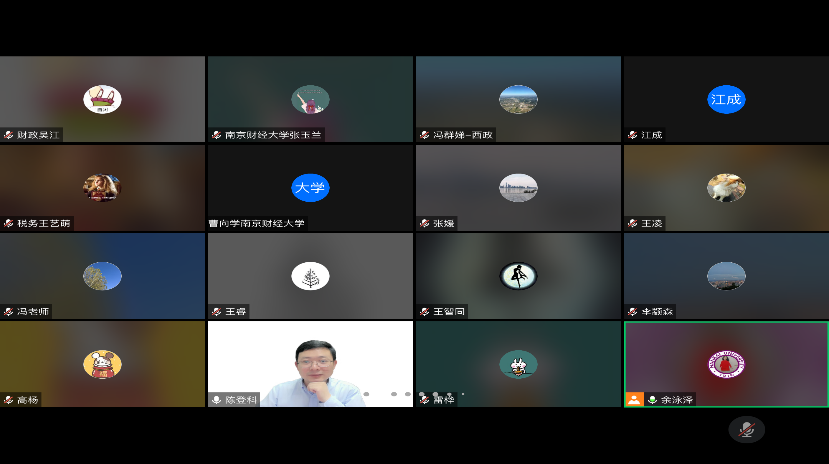829x464 pixels.
Task: Click the orange host icon beside 余泳泽
Action: [633, 399]
